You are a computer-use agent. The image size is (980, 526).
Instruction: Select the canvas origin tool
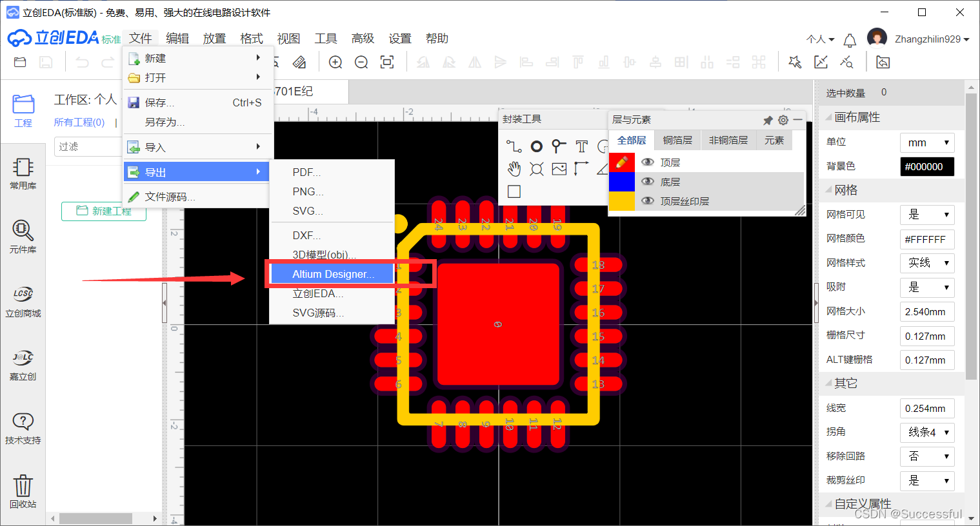point(581,169)
